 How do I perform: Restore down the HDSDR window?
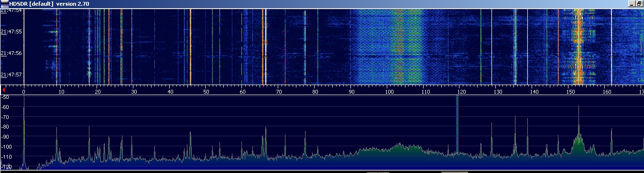click(x=639, y=3)
